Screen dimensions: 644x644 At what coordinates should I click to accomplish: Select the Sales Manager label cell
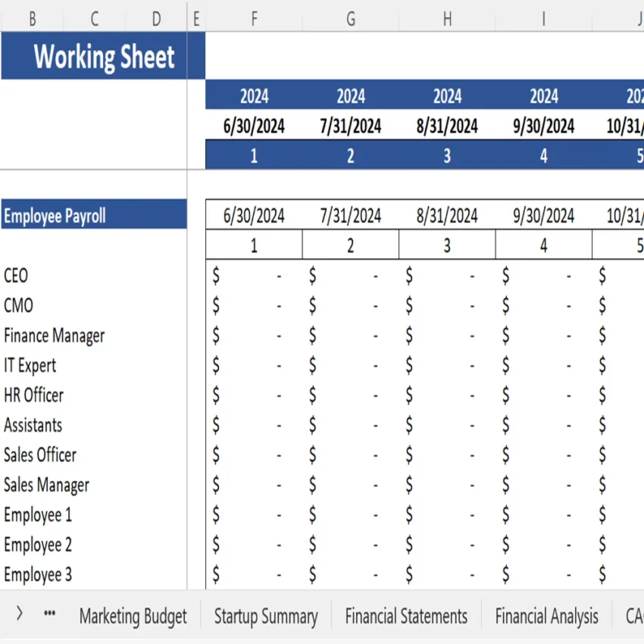(x=47, y=485)
